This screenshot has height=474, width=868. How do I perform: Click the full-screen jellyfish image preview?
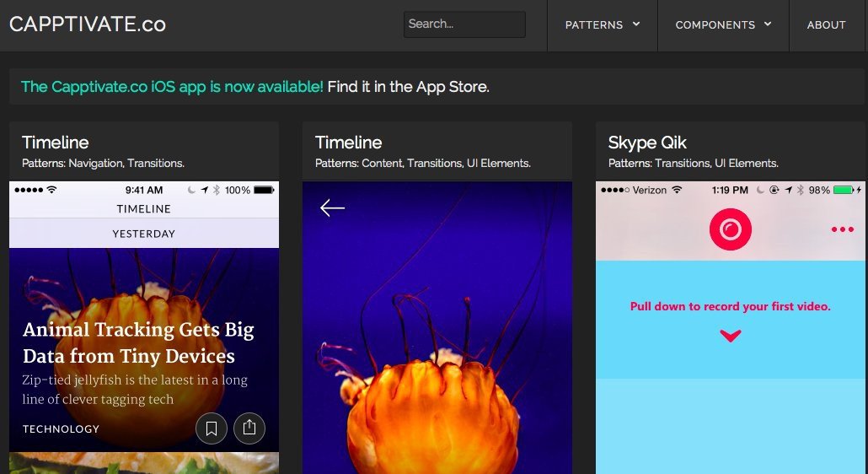[437, 327]
